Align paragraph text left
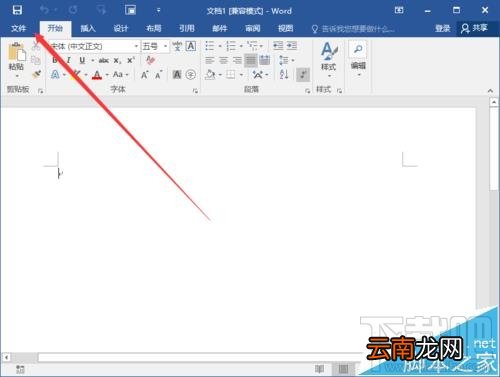Screen dimensions: 500x377 click(210, 60)
